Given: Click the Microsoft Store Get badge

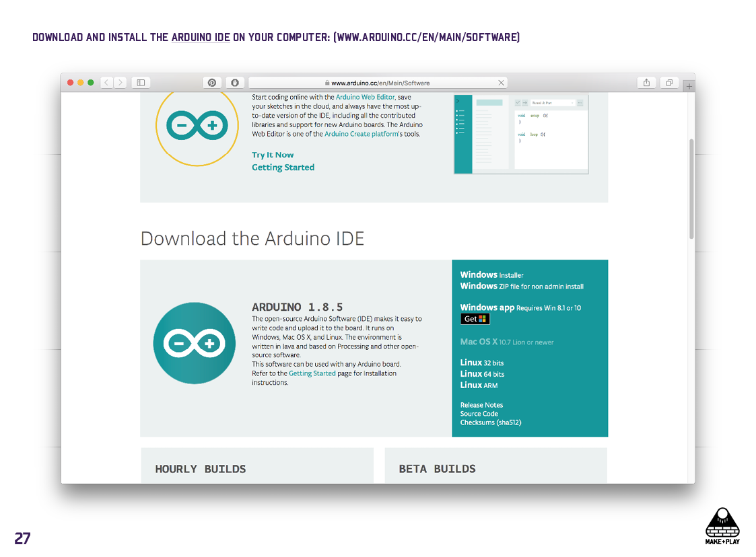Looking at the screenshot, I should [x=475, y=319].
